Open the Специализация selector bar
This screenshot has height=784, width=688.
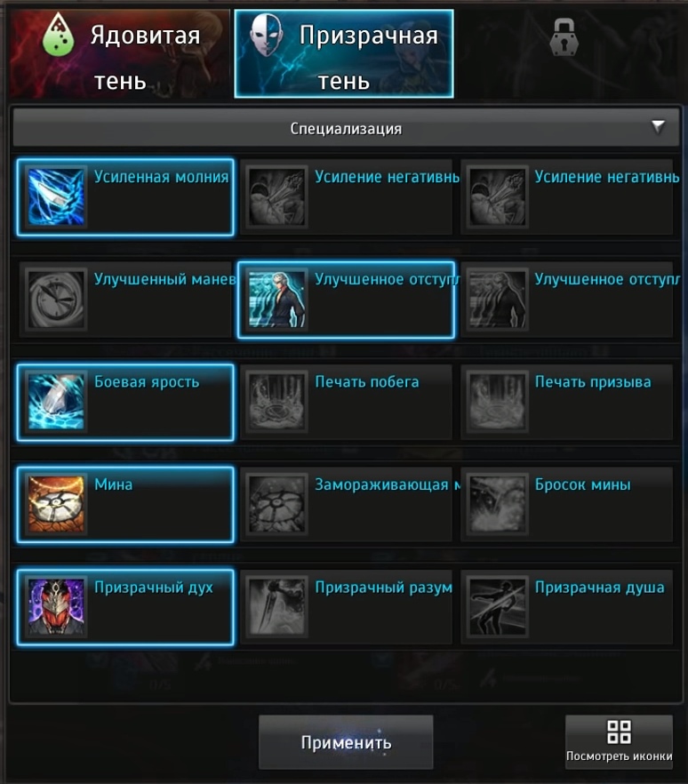pyautogui.click(x=346, y=128)
